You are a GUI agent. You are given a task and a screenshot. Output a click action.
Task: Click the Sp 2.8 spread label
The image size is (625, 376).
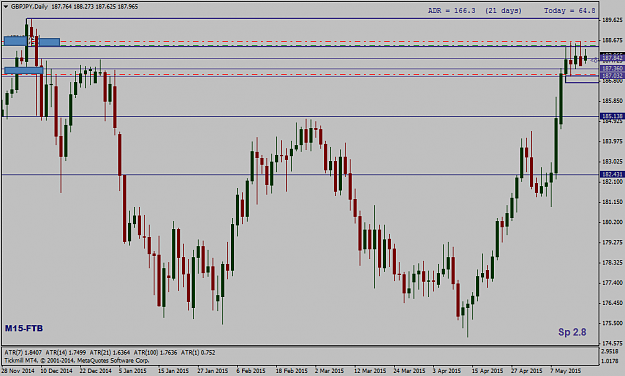(x=572, y=332)
